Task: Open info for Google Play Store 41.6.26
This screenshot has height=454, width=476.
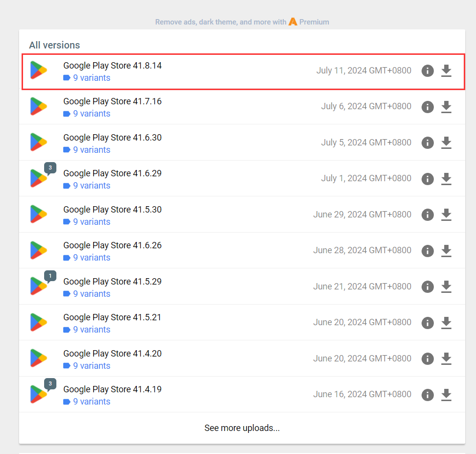Action: [x=427, y=251]
